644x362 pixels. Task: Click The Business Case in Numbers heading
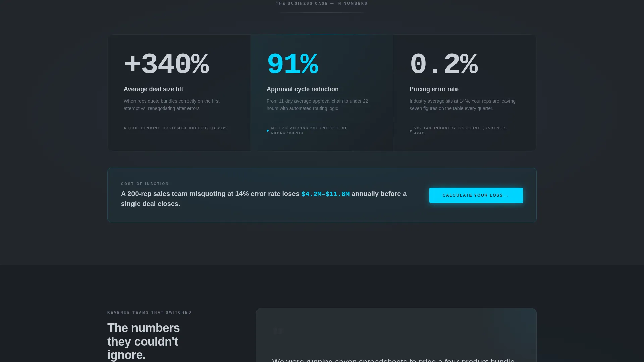(x=322, y=3)
